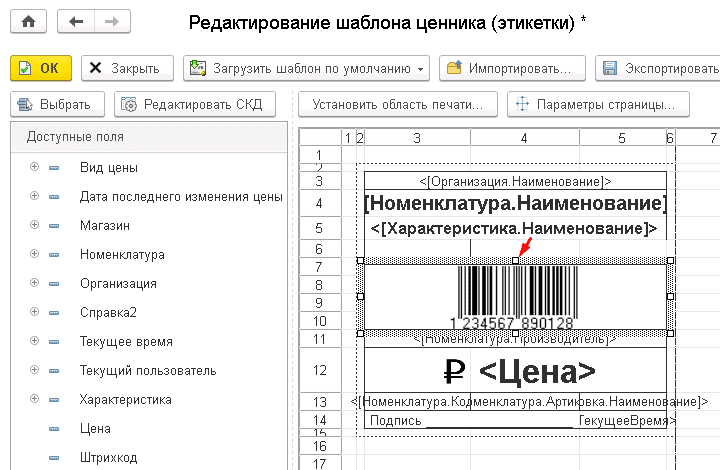Click the barcode image in the template
The width and height of the screenshot is (720, 470).
click(515, 295)
